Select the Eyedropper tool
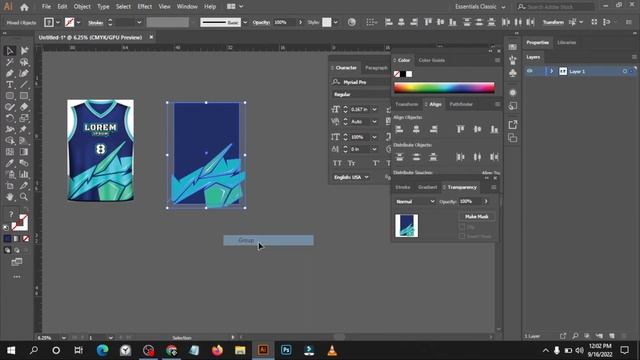Screen dimensions: 640x360 [x=10, y=163]
